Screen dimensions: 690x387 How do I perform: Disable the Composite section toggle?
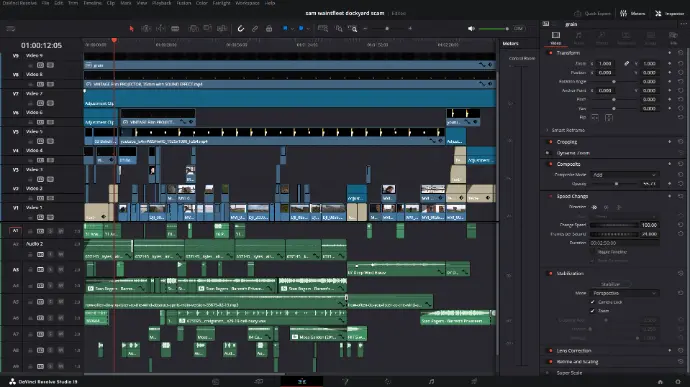(x=550, y=164)
